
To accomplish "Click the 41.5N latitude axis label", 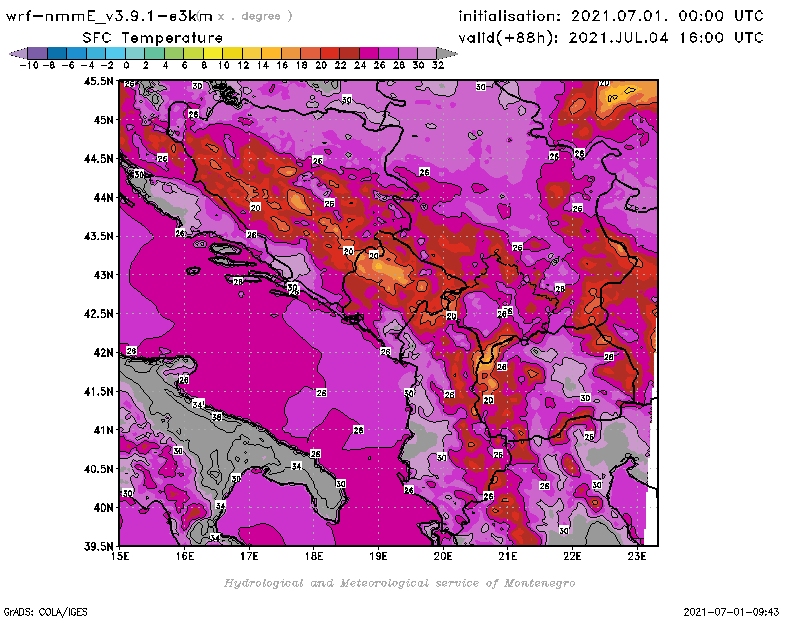I will (98, 391).
